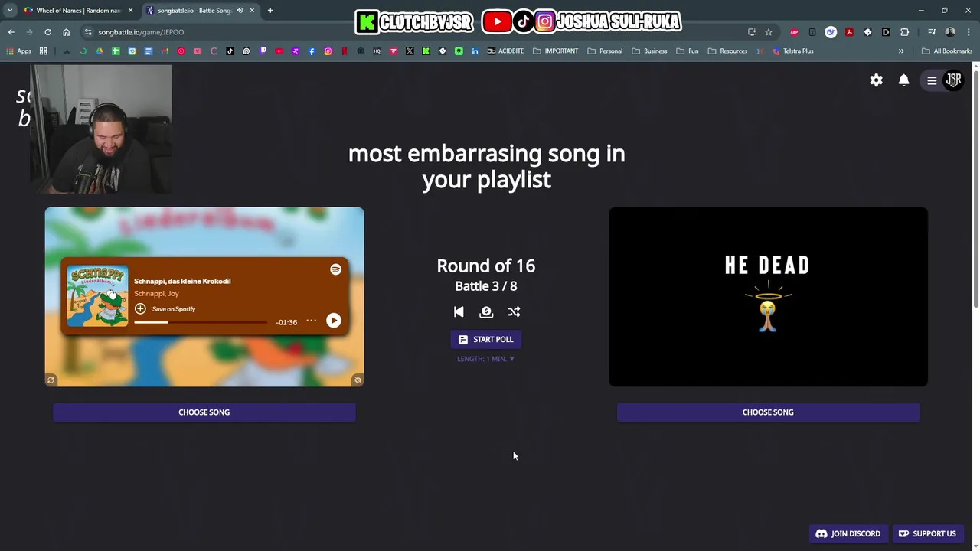
Task: Open the hamburger menu beside JSR avatar
Action: coord(932,80)
